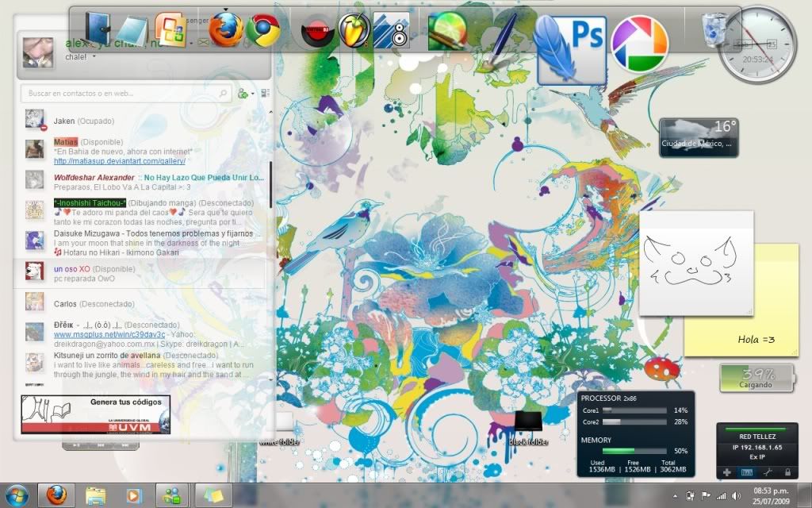
Task: Open the network signal tray icon
Action: pyautogui.click(x=720, y=496)
